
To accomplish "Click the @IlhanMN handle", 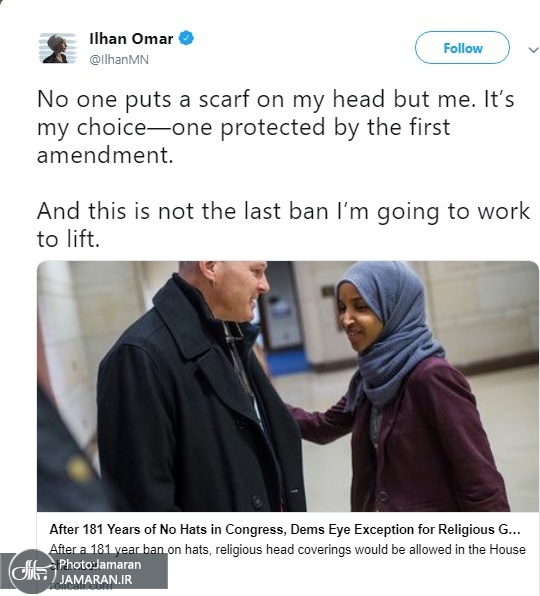I will (119, 60).
